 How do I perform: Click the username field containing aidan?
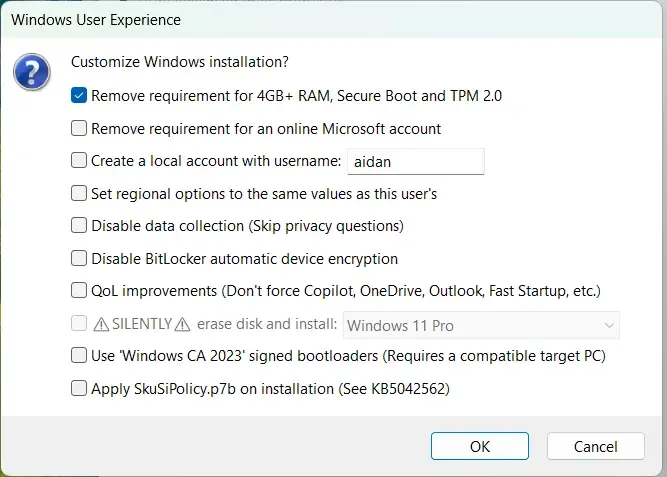(416, 162)
